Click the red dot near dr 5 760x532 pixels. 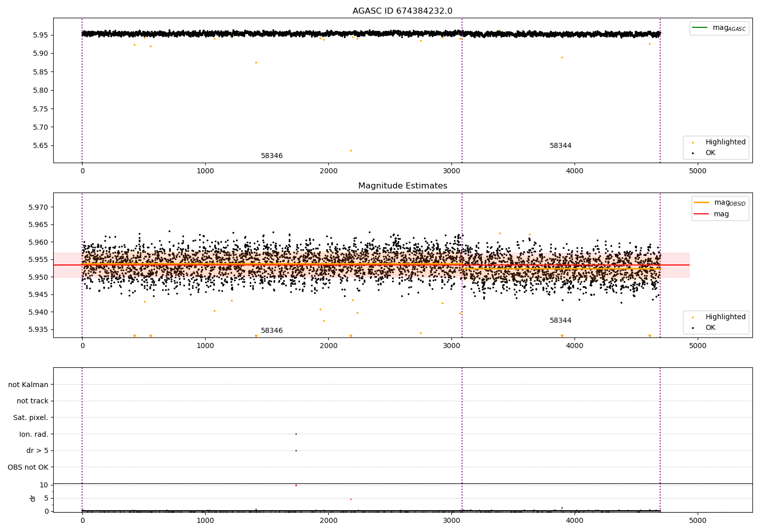pos(351,499)
